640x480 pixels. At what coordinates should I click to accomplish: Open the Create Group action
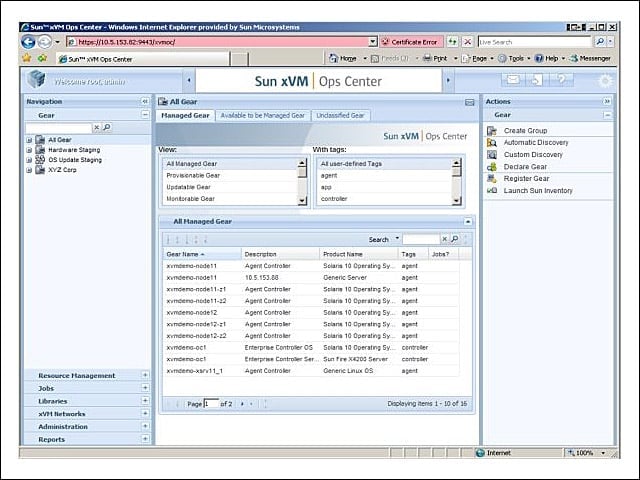[x=525, y=131]
